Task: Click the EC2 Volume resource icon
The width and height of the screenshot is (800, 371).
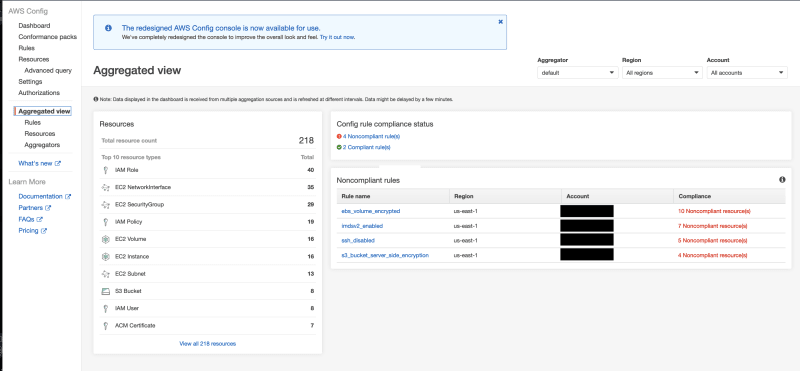Action: 106,239
